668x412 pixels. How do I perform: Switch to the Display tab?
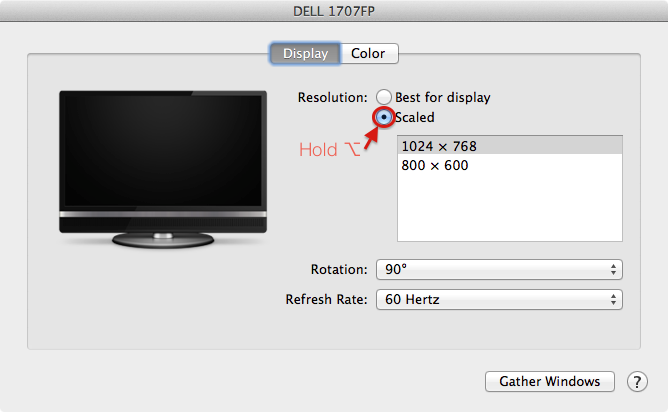click(305, 54)
